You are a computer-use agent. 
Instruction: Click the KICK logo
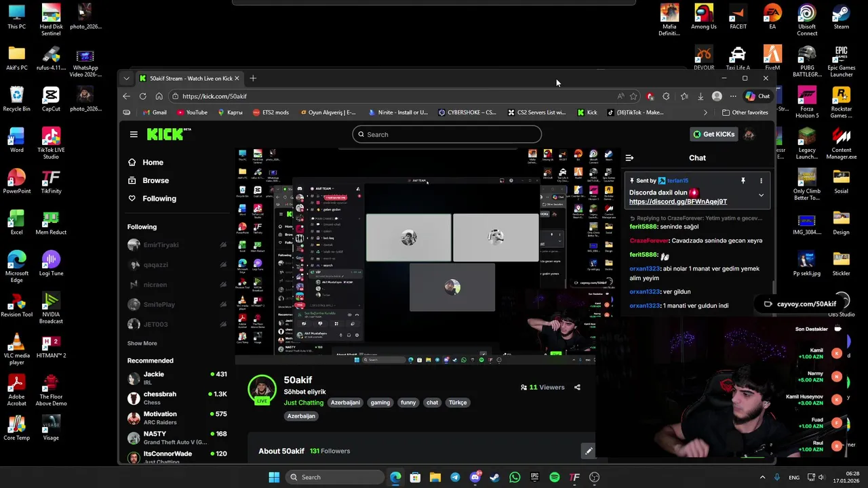(169, 134)
